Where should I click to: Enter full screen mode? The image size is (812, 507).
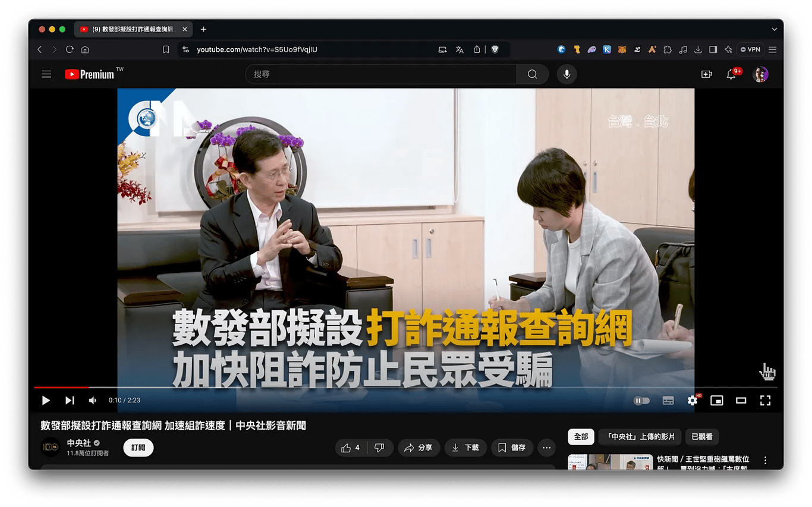[x=766, y=401]
